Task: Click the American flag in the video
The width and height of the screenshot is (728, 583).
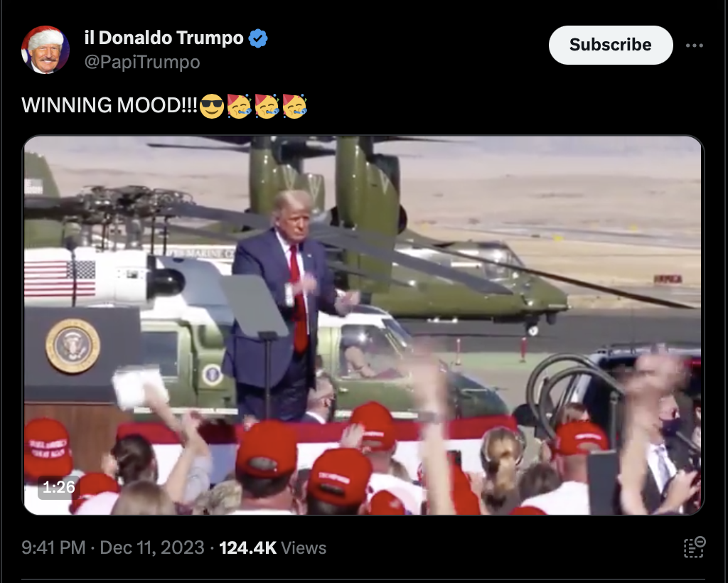Action: pos(60,278)
